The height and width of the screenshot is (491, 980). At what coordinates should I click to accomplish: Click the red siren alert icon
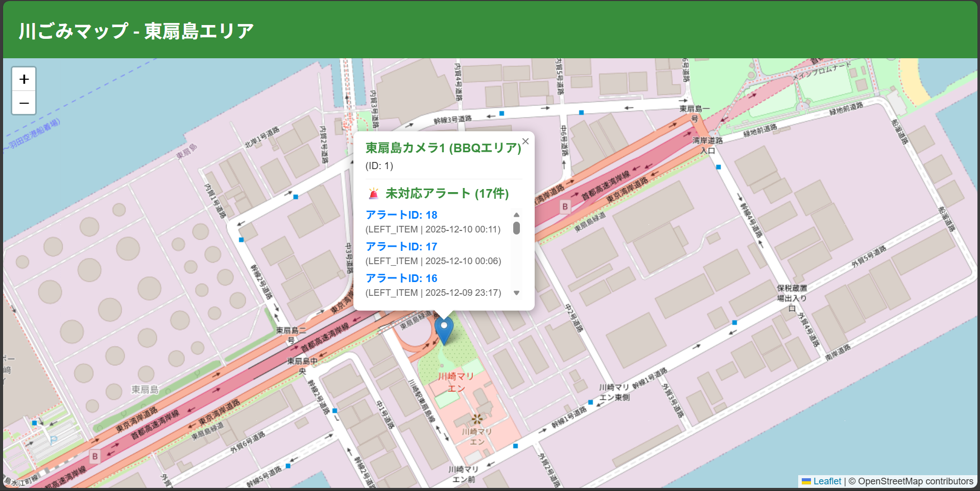[x=373, y=194]
